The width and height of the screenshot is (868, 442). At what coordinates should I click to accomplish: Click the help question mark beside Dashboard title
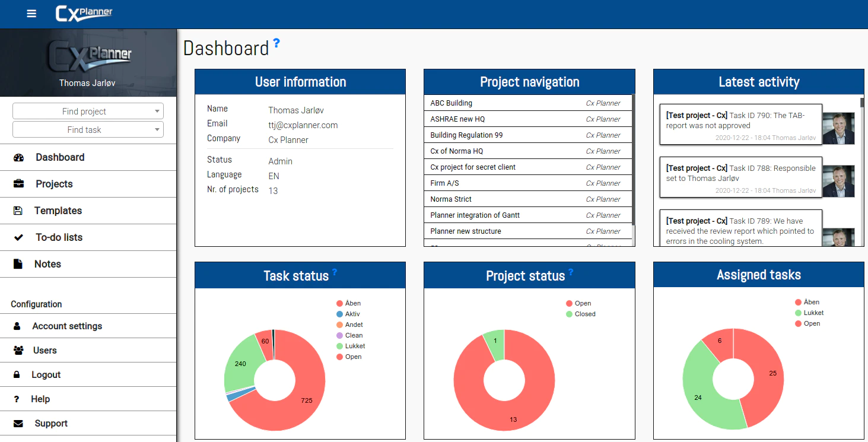coord(276,43)
